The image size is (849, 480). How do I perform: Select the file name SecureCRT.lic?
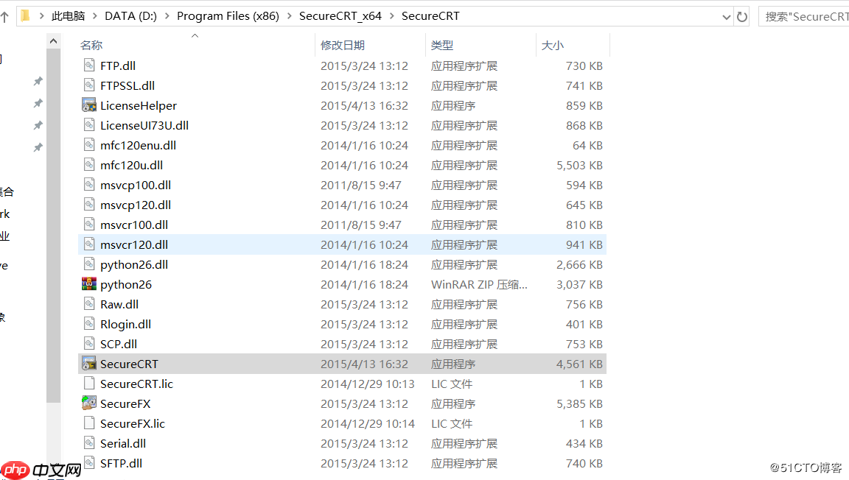pyautogui.click(x=136, y=384)
